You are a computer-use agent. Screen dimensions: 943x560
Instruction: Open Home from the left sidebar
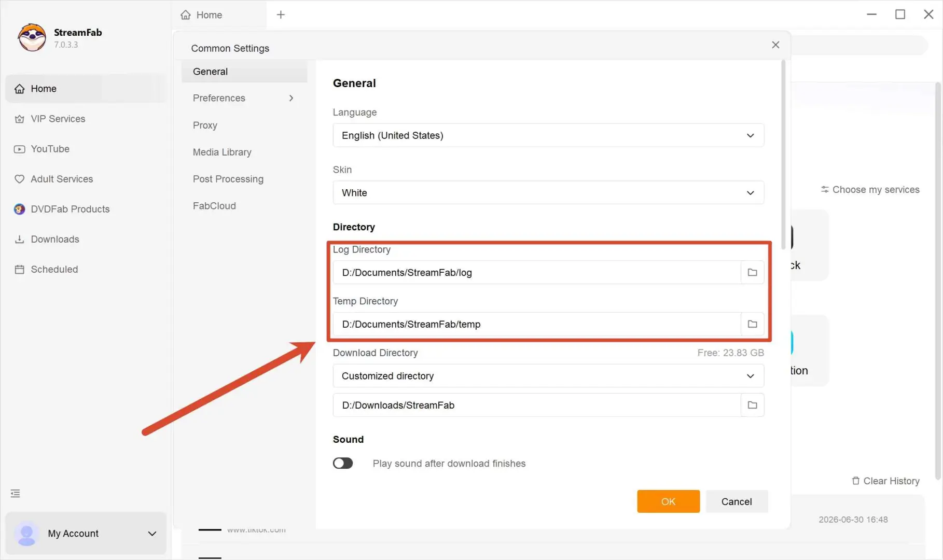[86, 89]
